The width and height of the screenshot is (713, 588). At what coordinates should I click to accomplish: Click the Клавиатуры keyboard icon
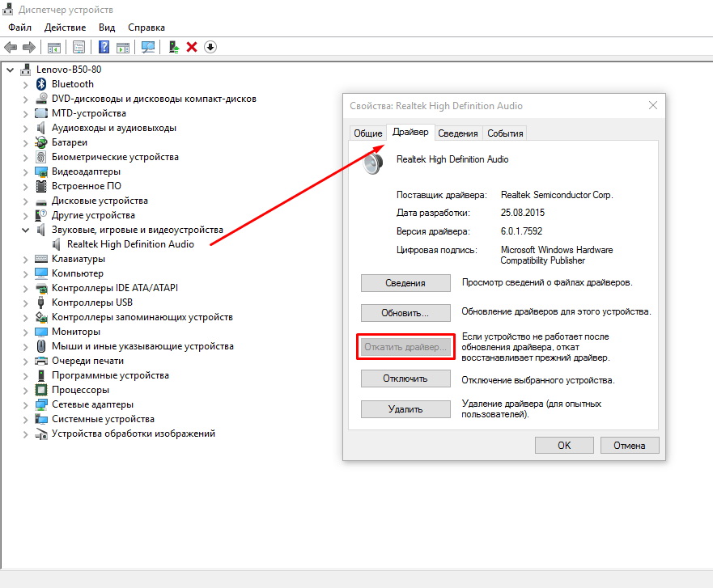tap(41, 259)
